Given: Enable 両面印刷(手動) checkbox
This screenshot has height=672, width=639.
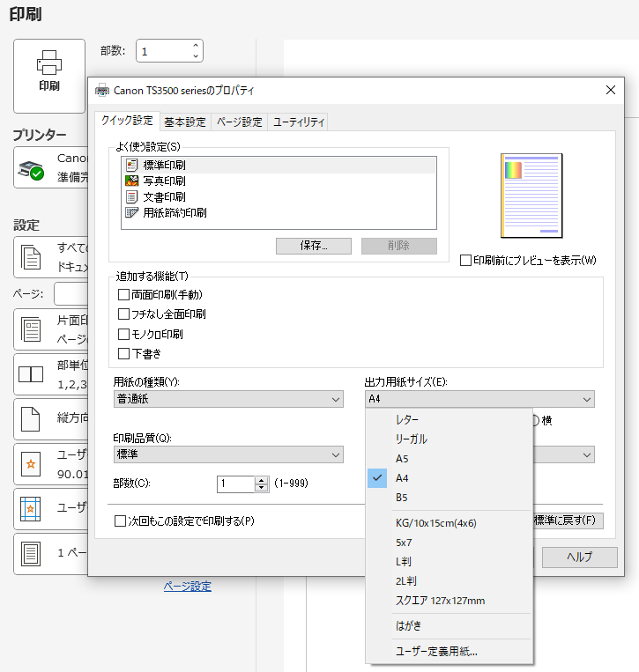Looking at the screenshot, I should coord(123,294).
